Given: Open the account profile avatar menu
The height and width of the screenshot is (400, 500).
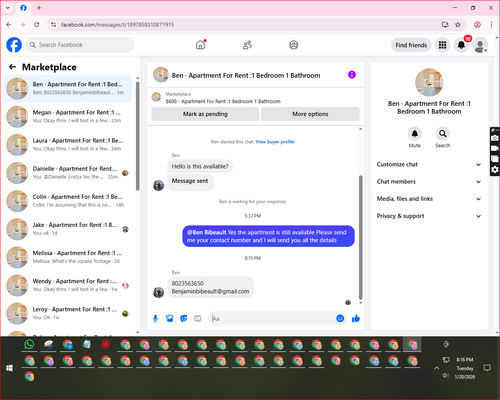Looking at the screenshot, I should (x=480, y=45).
